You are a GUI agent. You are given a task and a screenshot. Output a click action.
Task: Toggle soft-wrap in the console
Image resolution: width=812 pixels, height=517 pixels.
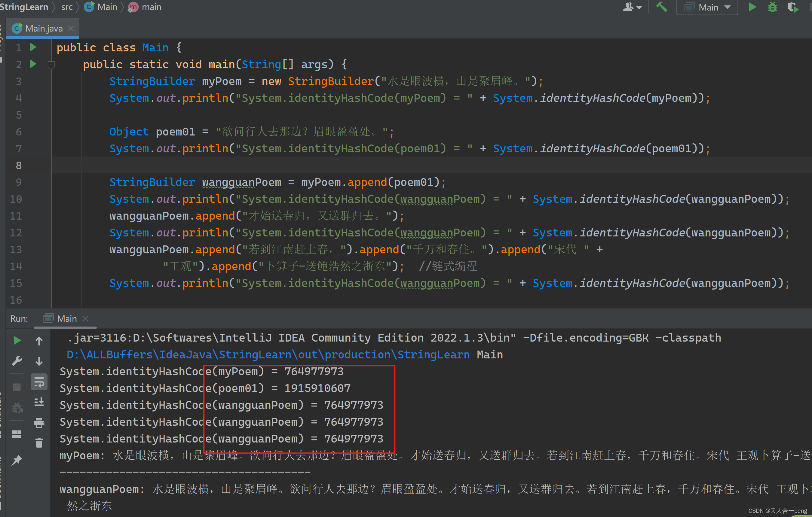point(39,382)
